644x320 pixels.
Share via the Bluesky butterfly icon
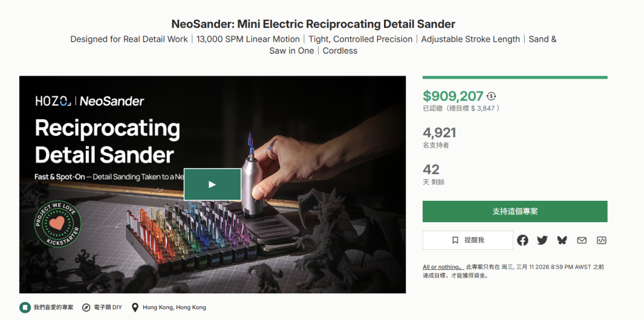coord(562,240)
